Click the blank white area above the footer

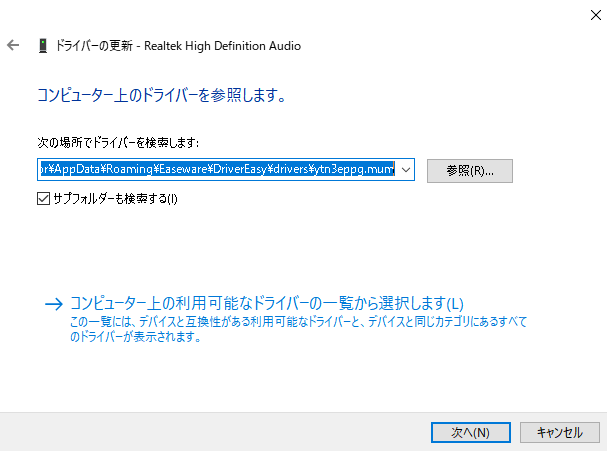[300, 380]
